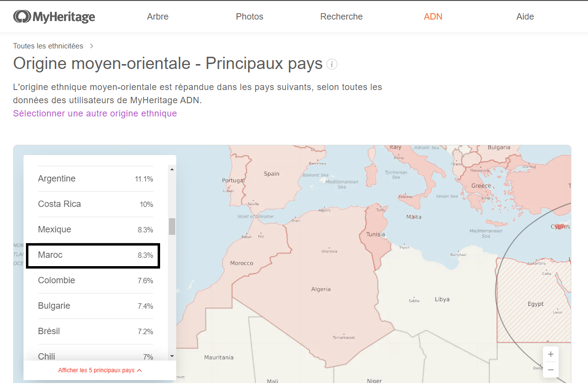Screen dimensions: 588x385
Task: Open the Aide menu
Action: (x=525, y=17)
